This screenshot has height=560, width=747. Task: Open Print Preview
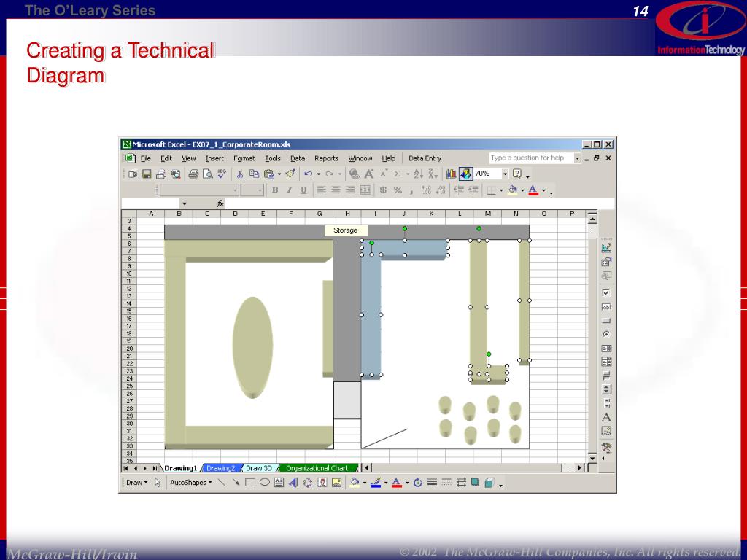(208, 174)
